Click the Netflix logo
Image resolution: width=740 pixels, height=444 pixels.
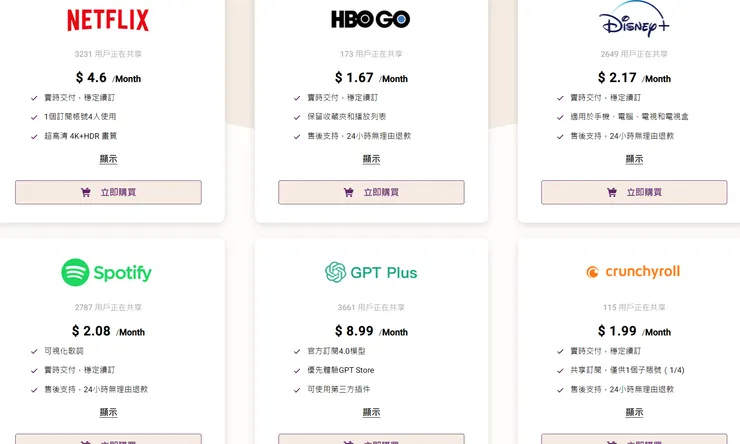108,20
